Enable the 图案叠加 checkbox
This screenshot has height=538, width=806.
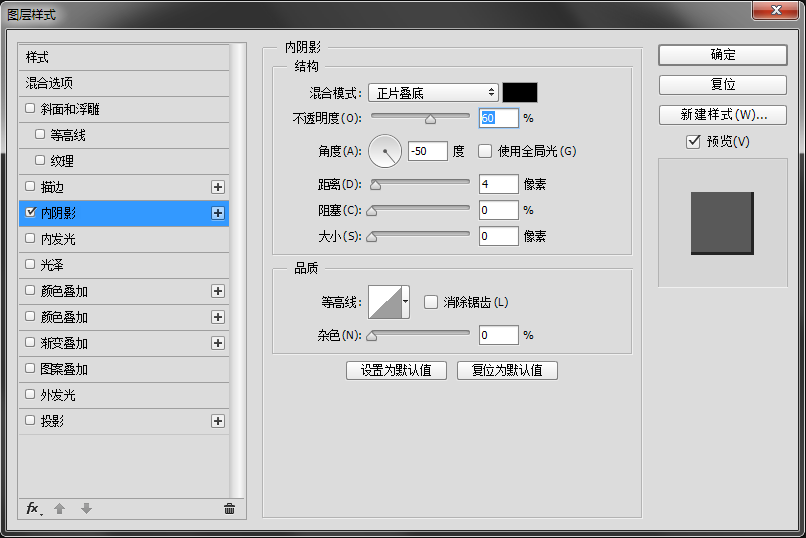pos(30,368)
